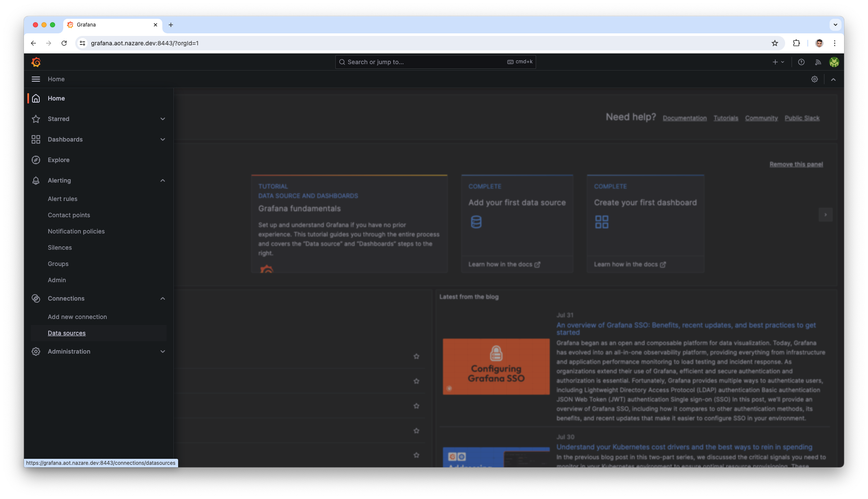
Task: Open the Grafana SSO overview blog post title
Action: (x=686, y=328)
